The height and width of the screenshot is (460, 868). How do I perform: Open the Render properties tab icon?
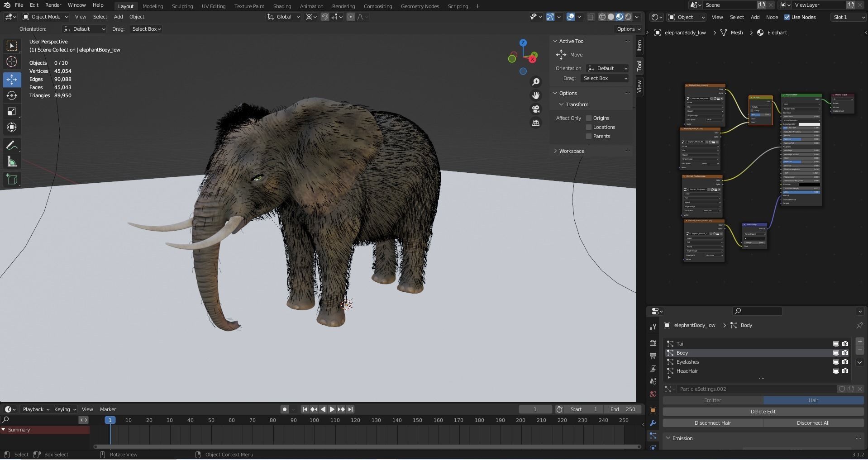[x=653, y=343]
